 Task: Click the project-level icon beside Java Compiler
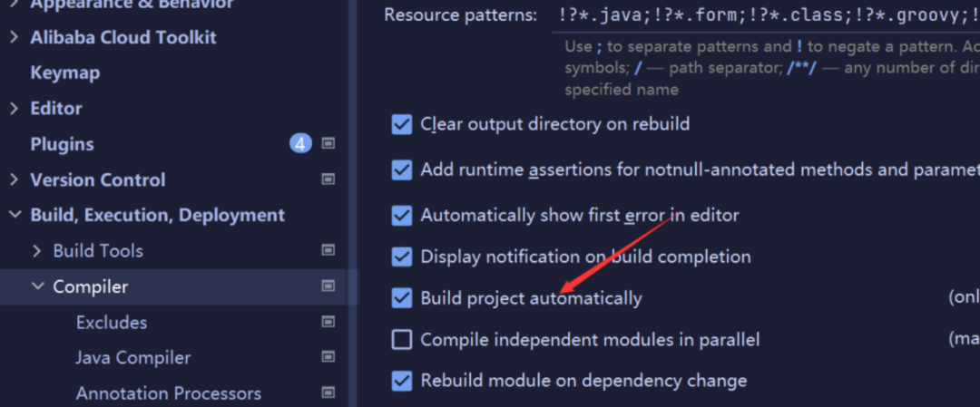pyautogui.click(x=328, y=357)
